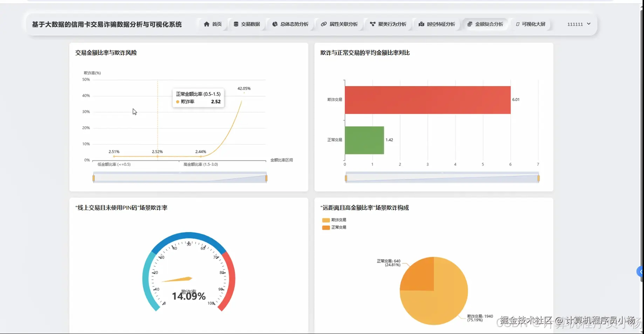This screenshot has height=334, width=644.
Task: Toggle the 欺诈交易 legend in pie chart
Action: (x=334, y=220)
